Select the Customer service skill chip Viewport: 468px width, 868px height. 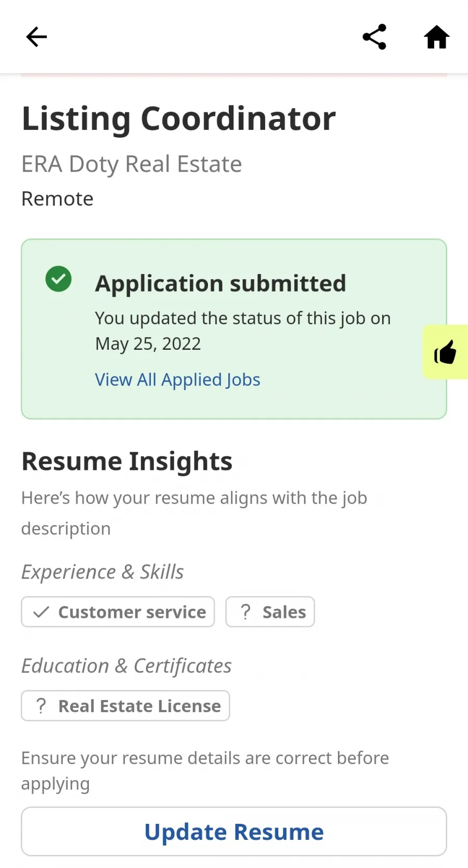pyautogui.click(x=118, y=612)
